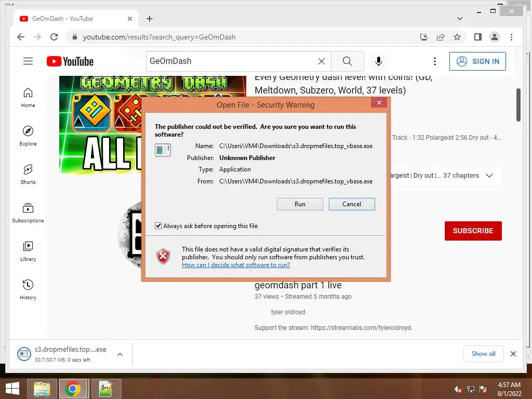This screenshot has width=532, height=399.
Task: Open the Chrome profile avatar
Action: tap(495, 37)
